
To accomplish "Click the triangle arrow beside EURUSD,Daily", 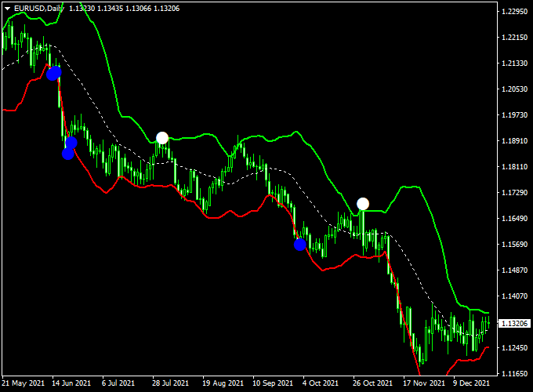I will [x=7, y=9].
